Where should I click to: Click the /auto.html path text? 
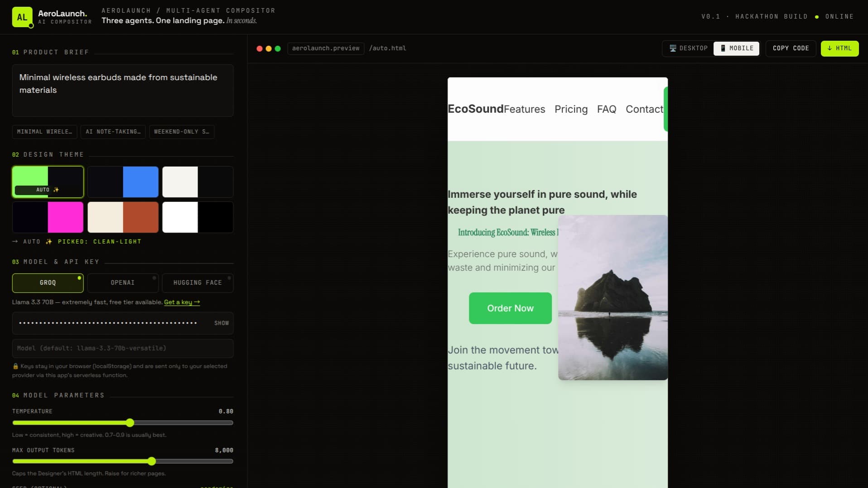click(388, 48)
